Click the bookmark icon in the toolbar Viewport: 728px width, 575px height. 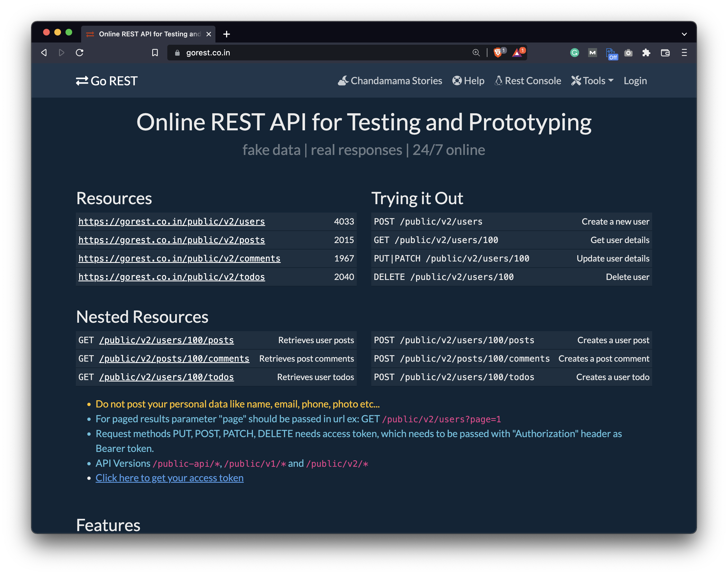tap(155, 53)
